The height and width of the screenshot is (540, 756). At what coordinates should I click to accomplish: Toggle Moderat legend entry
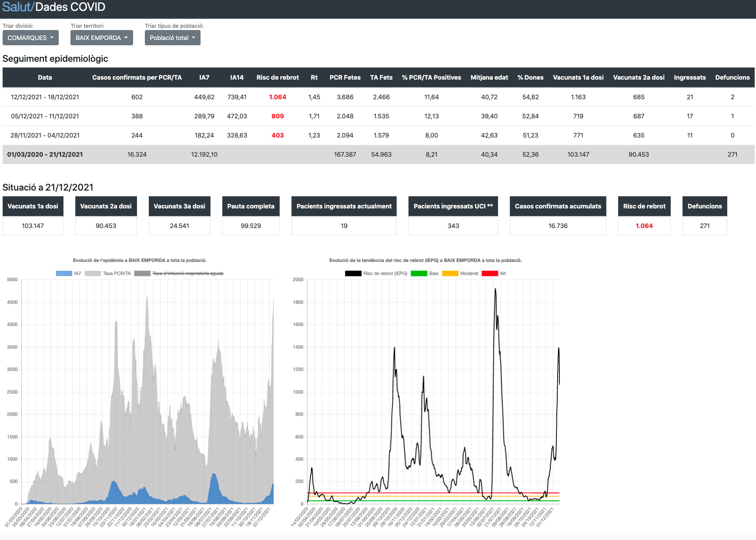(x=460, y=273)
